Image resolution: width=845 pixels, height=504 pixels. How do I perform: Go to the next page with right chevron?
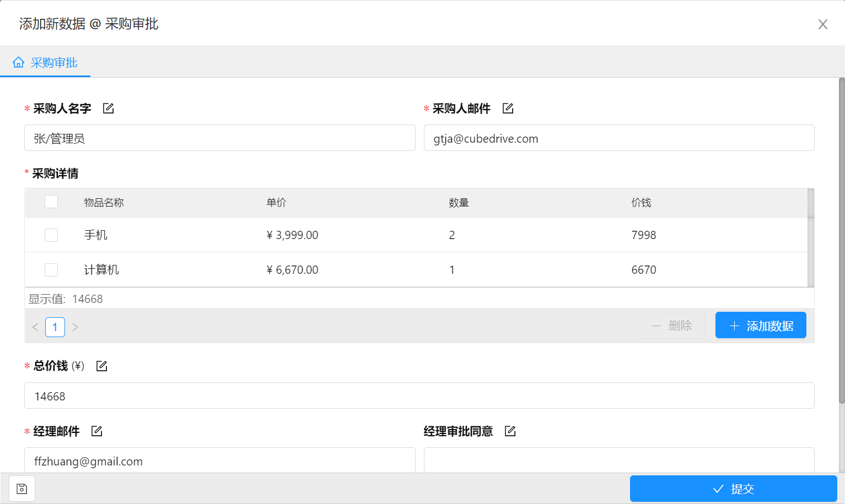[x=75, y=327]
